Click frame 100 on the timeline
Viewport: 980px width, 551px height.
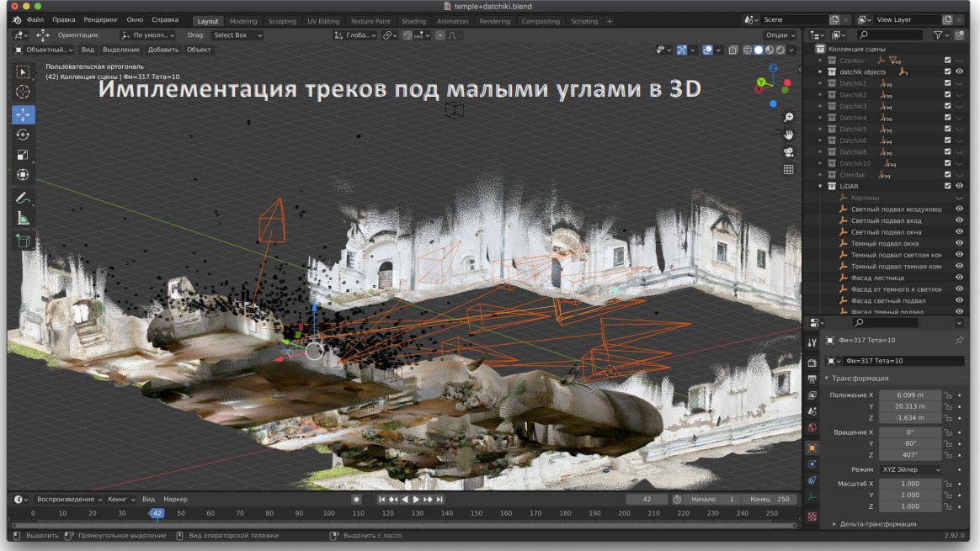pyautogui.click(x=329, y=513)
